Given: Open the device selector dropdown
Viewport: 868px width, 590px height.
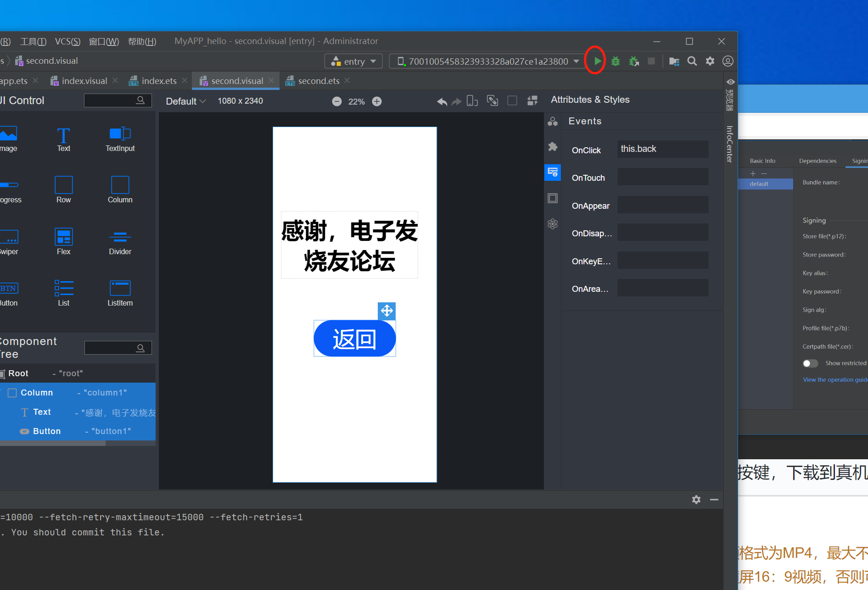Looking at the screenshot, I should pos(487,61).
